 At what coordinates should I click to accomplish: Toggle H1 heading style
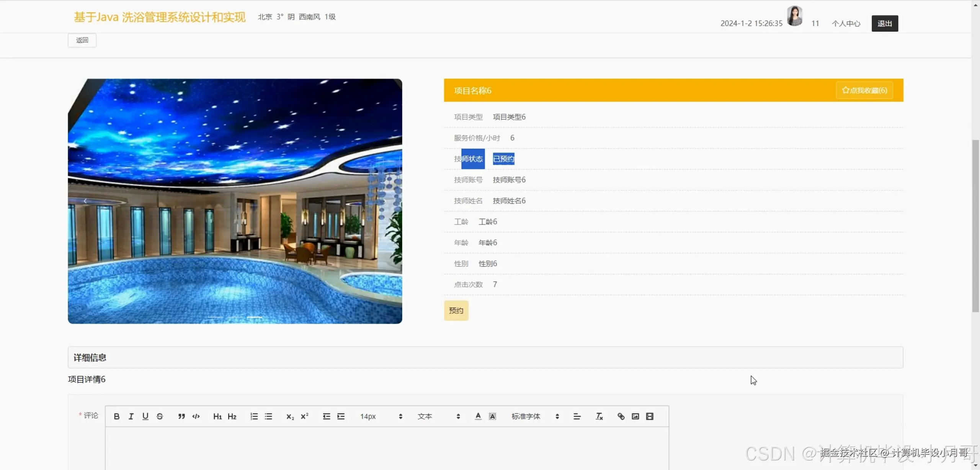pyautogui.click(x=217, y=416)
